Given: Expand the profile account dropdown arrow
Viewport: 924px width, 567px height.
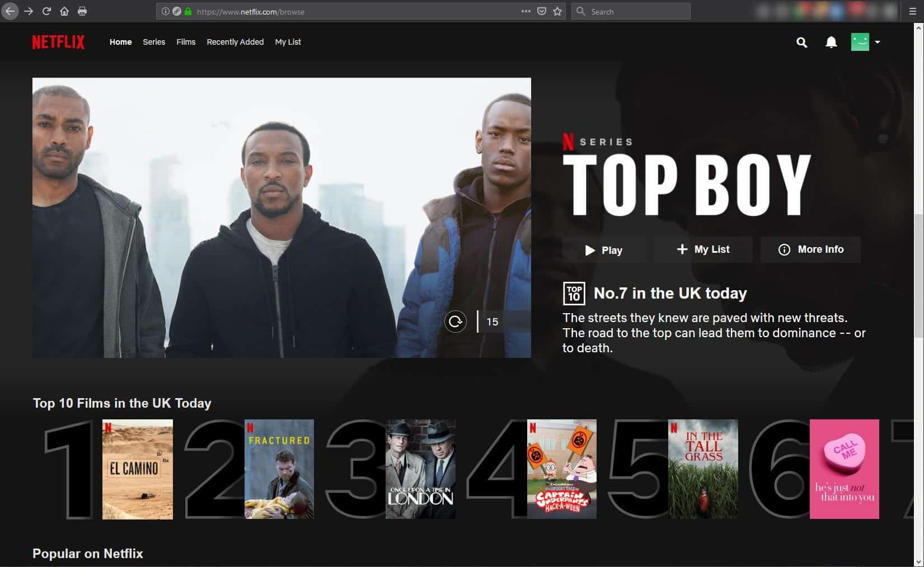Looking at the screenshot, I should tap(878, 42).
